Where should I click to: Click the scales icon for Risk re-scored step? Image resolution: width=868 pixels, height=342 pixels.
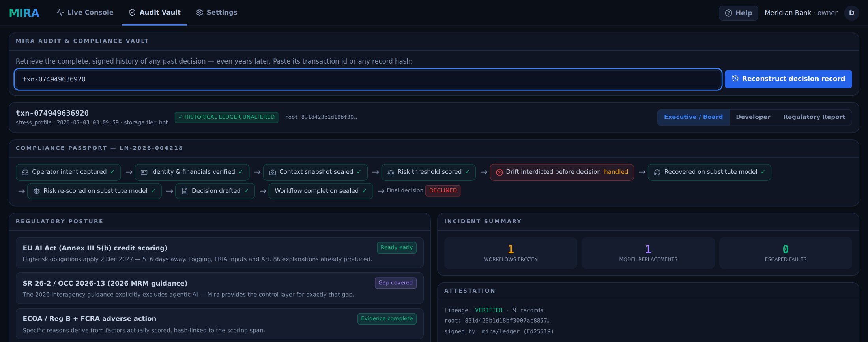point(37,191)
